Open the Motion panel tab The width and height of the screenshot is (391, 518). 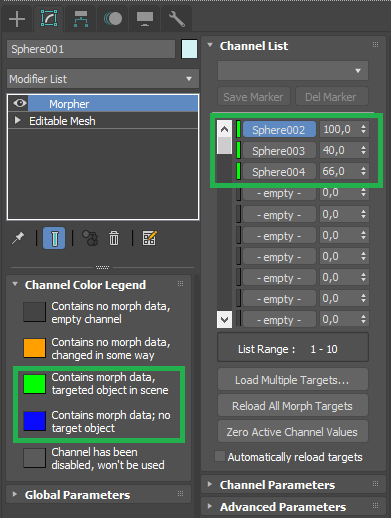(x=113, y=19)
